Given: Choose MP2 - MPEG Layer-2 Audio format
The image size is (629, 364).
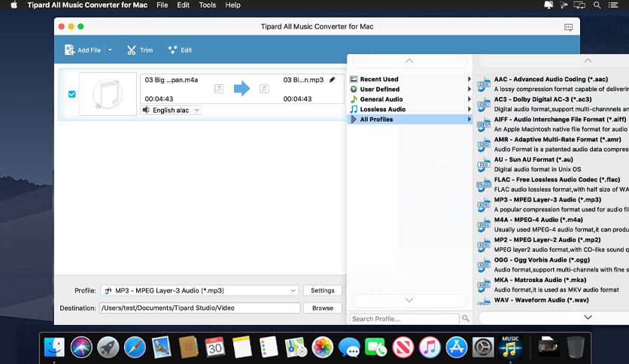Looking at the screenshot, I should pos(552,244).
